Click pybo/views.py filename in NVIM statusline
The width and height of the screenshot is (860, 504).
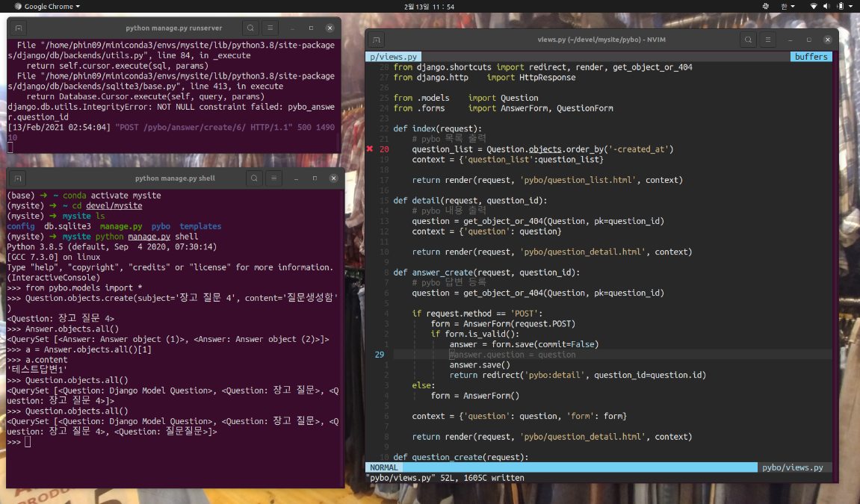coord(793,467)
